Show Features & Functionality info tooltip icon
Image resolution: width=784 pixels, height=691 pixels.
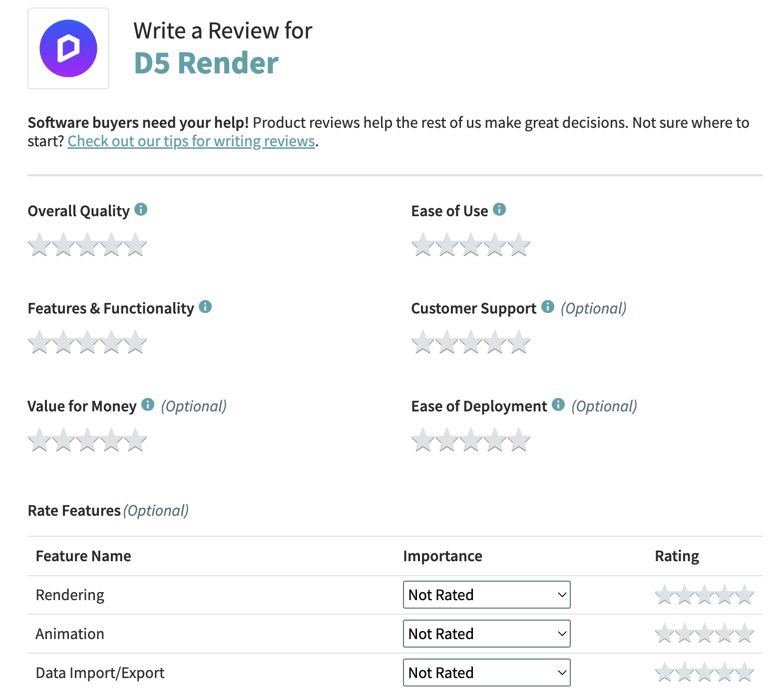pyautogui.click(x=205, y=307)
